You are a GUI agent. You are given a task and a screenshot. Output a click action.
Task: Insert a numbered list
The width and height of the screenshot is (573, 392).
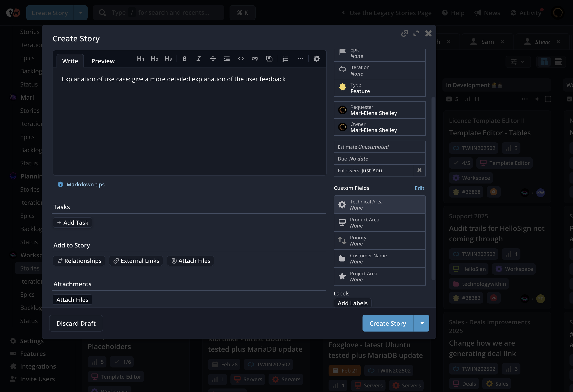click(285, 59)
